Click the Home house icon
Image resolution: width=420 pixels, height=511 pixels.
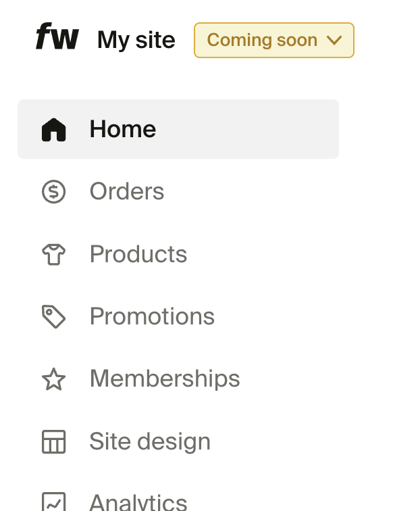(54, 130)
